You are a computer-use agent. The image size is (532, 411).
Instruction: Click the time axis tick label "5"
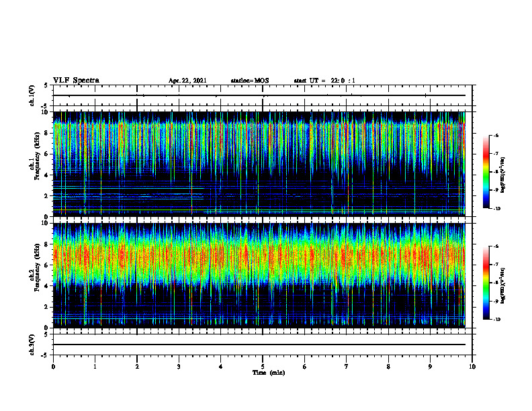click(x=263, y=367)
